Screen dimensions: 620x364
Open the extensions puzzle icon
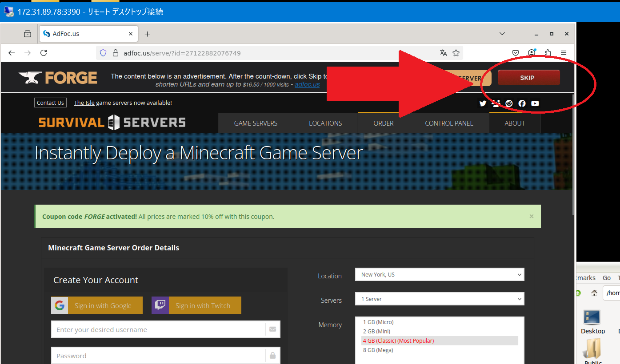click(548, 53)
